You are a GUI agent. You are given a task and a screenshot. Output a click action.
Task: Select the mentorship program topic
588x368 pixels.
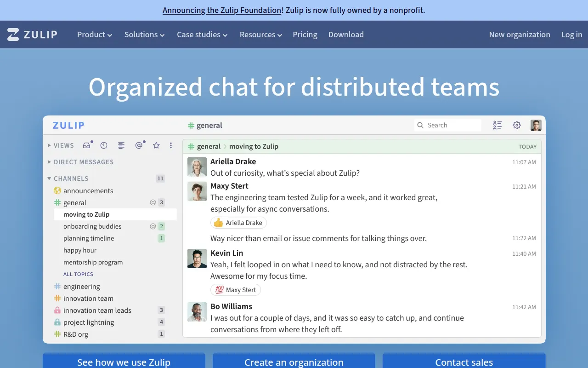tap(93, 262)
